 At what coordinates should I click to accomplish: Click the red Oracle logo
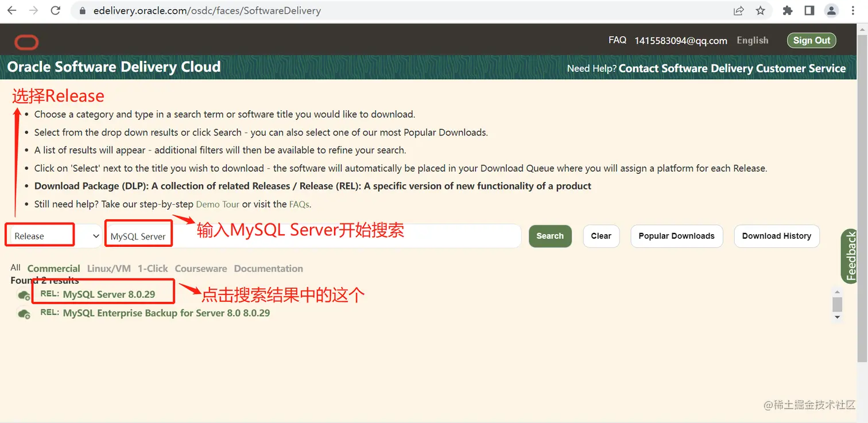[26, 42]
